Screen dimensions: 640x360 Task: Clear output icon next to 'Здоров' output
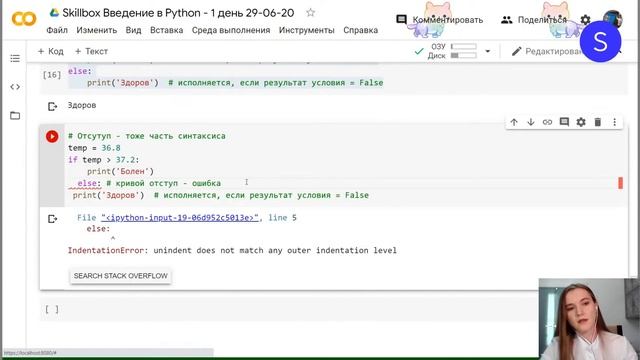tap(52, 107)
